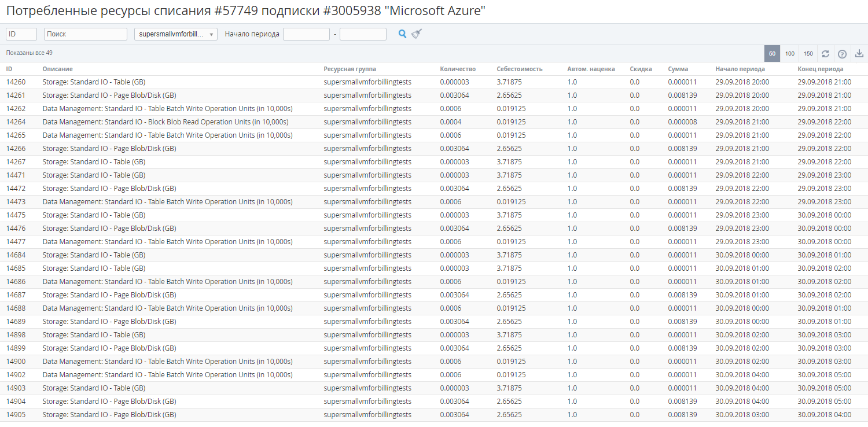Sort by the Ресурсная группа column header
The height and width of the screenshot is (427, 868).
[350, 69]
